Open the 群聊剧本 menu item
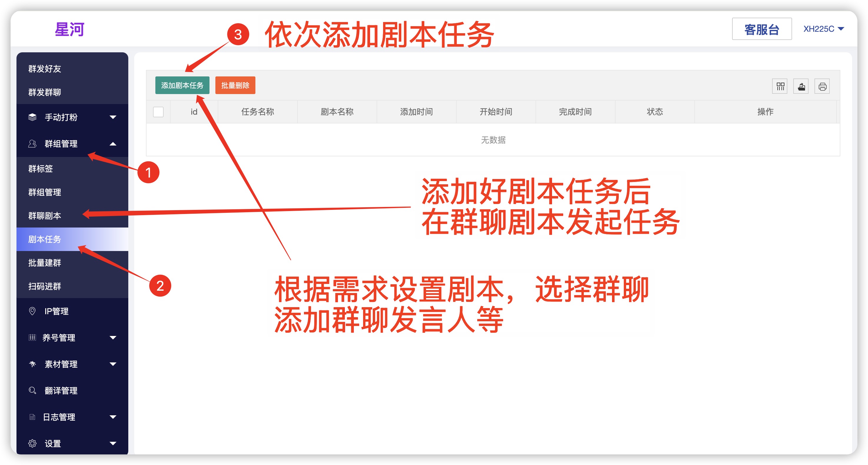Image resolution: width=868 pixels, height=465 pixels. click(x=44, y=216)
